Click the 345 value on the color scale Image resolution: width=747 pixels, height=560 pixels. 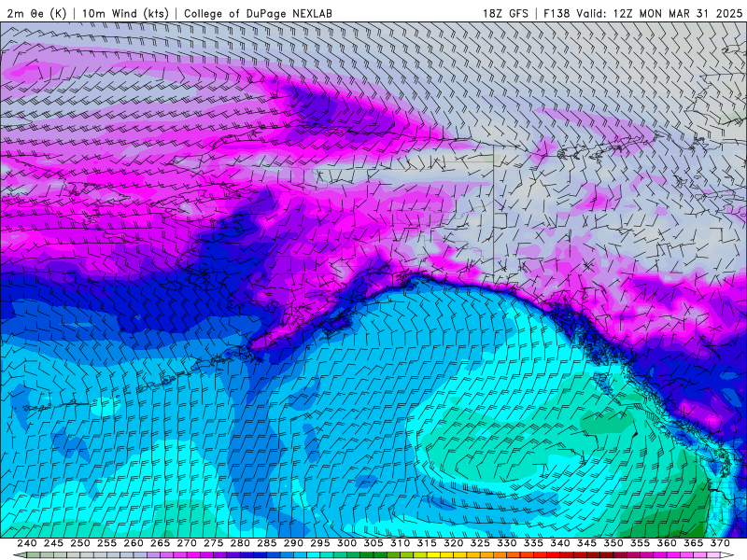pos(587,543)
